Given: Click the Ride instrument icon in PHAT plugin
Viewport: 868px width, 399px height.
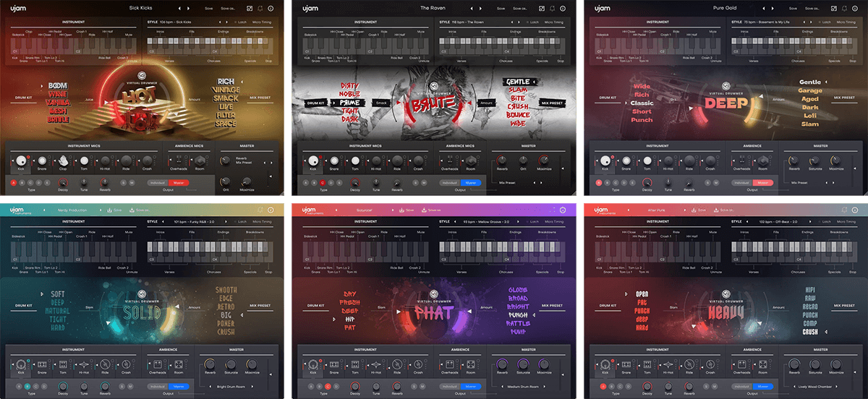Looking at the screenshot, I should pyautogui.click(x=397, y=364).
